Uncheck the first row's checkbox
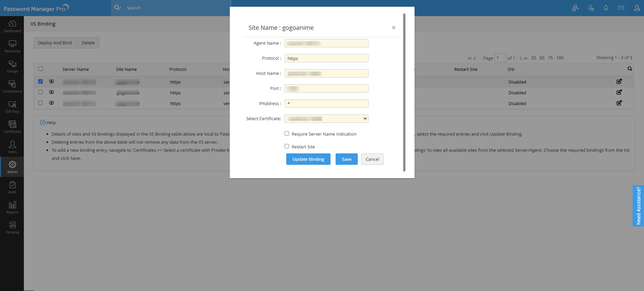Image resolution: width=644 pixels, height=291 pixels. (40, 82)
